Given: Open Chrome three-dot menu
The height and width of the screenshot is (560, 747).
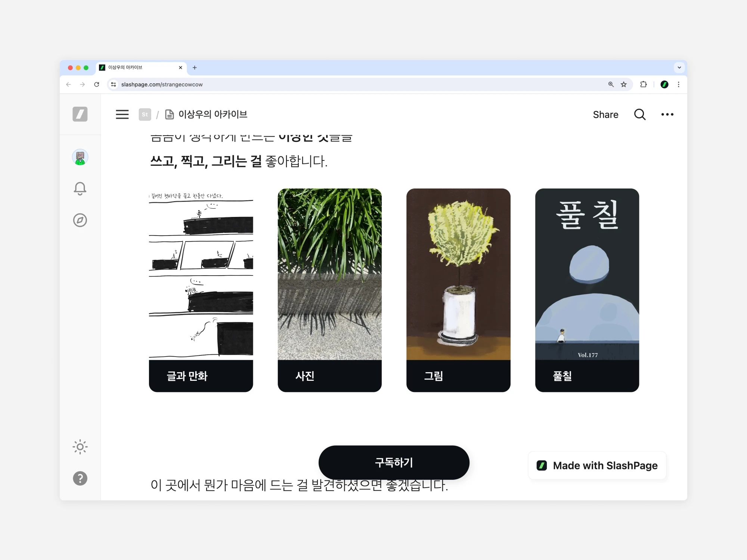Looking at the screenshot, I should 679,84.
